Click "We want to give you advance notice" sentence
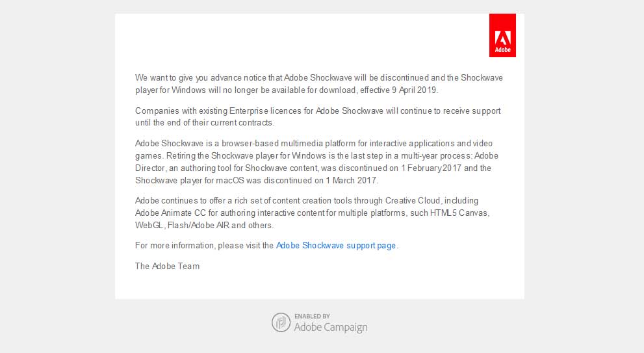Image resolution: width=644 pixels, height=353 pixels. [x=204, y=77]
